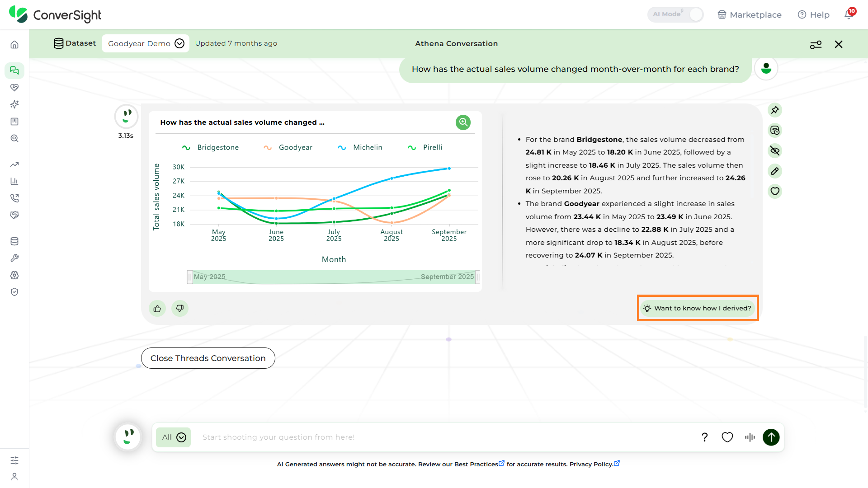Click the thumbs down feedback icon
The height and width of the screenshot is (488, 868).
(180, 309)
